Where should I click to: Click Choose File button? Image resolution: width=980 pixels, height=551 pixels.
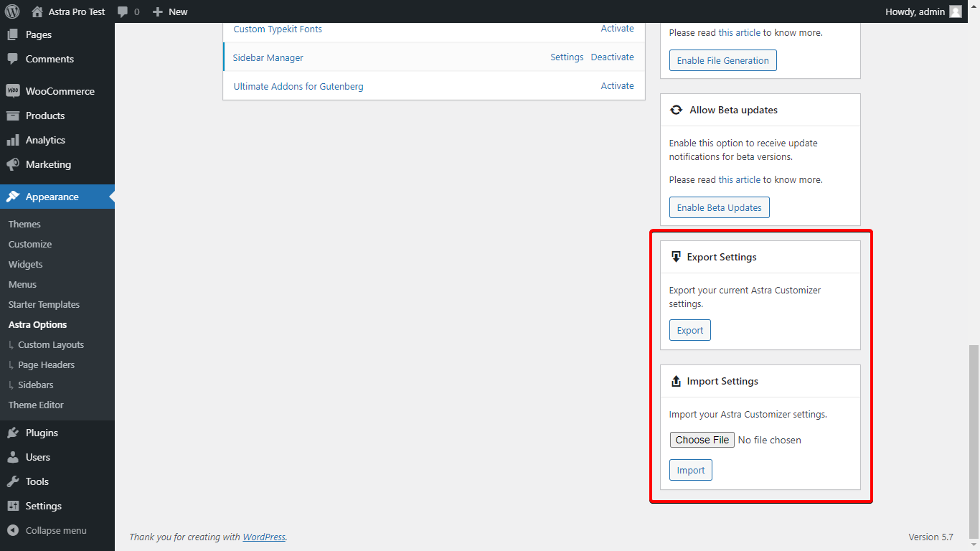[702, 440]
